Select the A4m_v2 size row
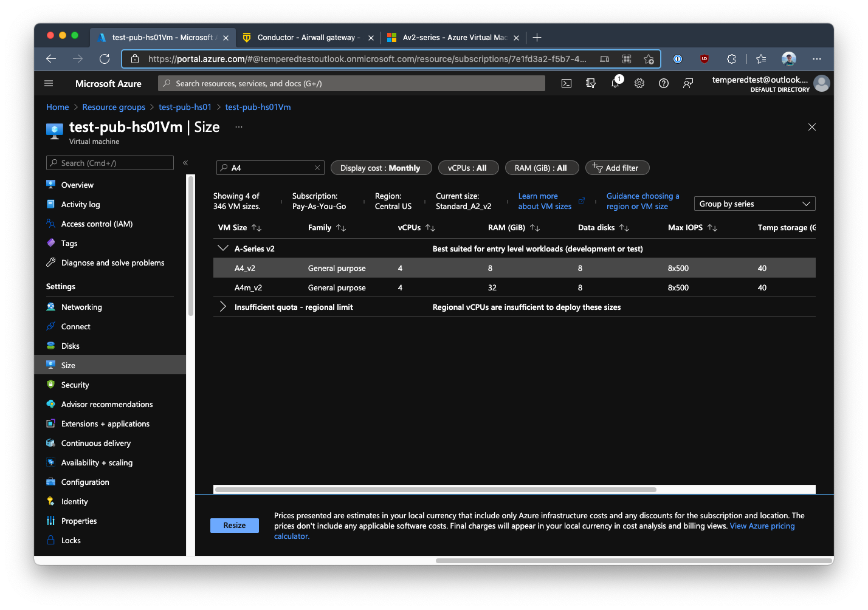The width and height of the screenshot is (868, 610). tap(514, 287)
